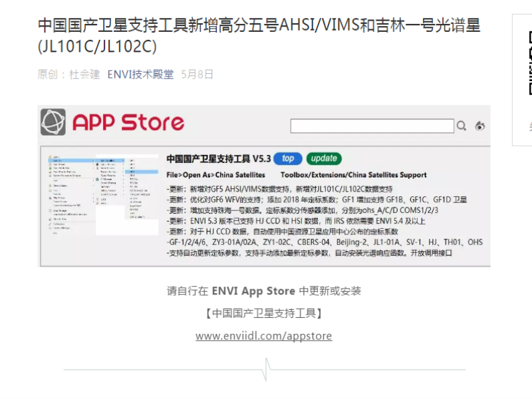Image resolution: width=532 pixels, height=399 pixels.
Task: Click the author name 杜会建
Action: 84,74
